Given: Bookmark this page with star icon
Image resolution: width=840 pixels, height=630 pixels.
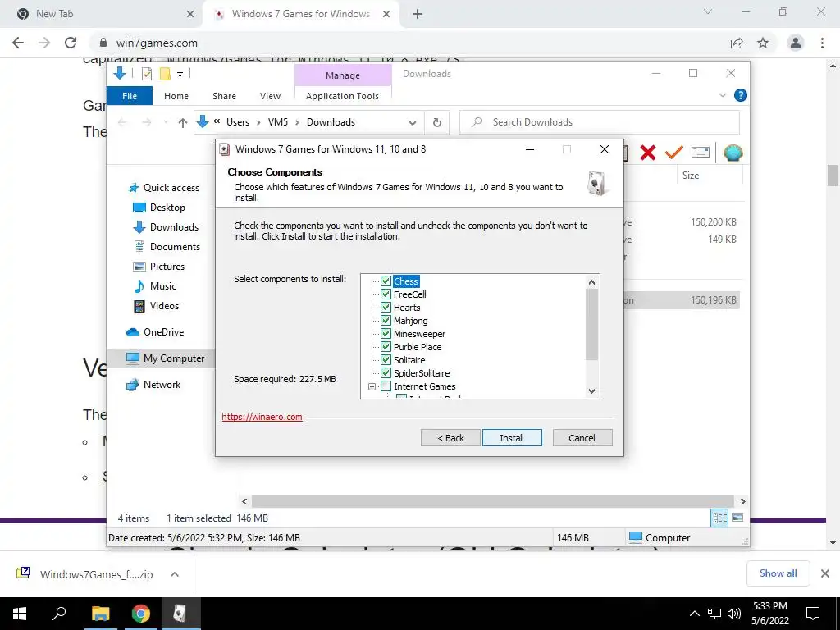Looking at the screenshot, I should [x=763, y=43].
